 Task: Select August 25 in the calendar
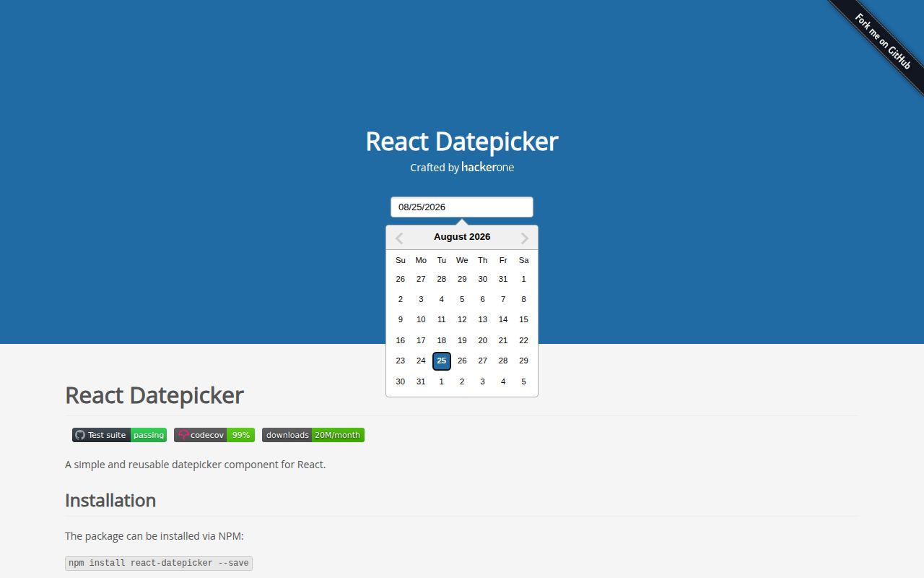click(x=442, y=361)
